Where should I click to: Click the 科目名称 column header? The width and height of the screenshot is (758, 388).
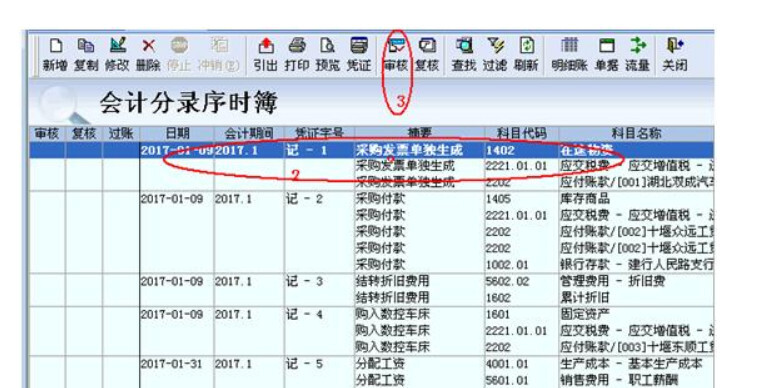(636, 134)
